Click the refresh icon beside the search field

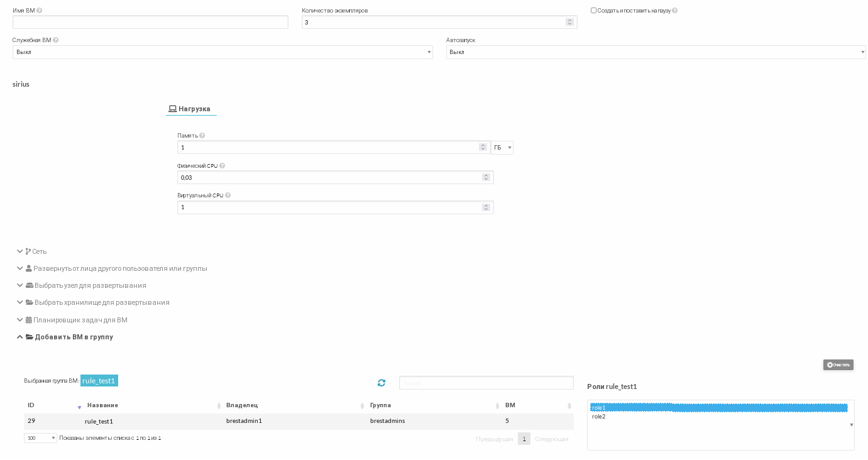click(381, 383)
